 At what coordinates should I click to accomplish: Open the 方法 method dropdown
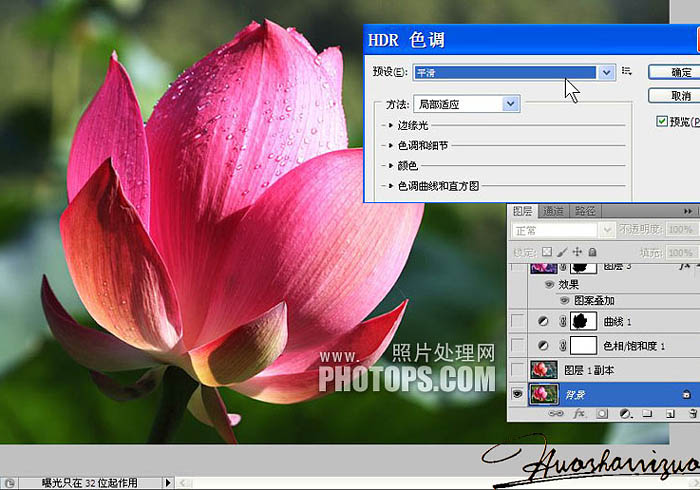click(511, 104)
